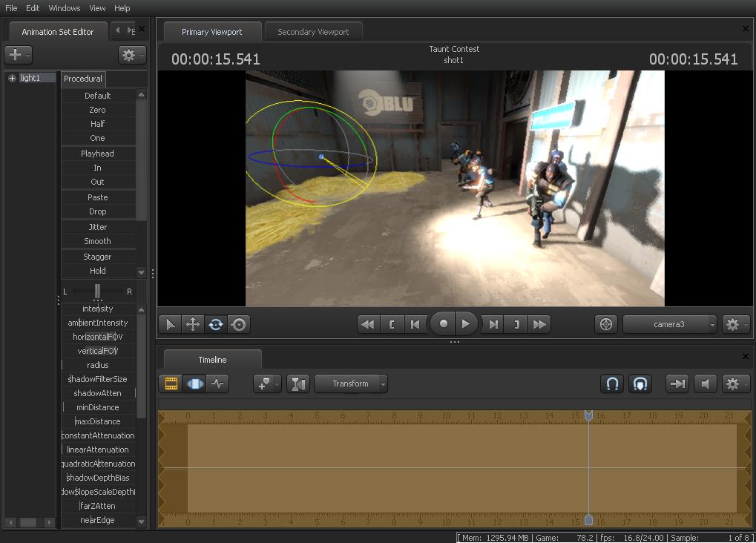Open the camera3 camera dropdown
Viewport: 756px width, 543px height.
point(670,324)
